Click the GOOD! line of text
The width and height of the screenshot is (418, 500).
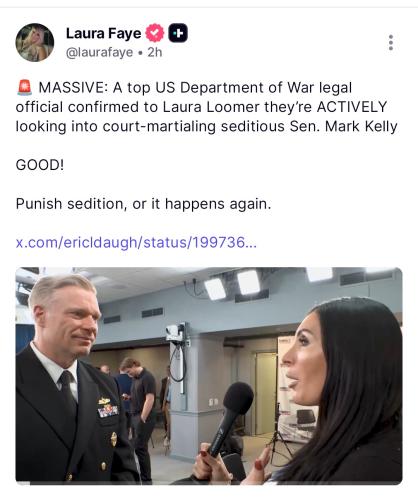coord(40,165)
